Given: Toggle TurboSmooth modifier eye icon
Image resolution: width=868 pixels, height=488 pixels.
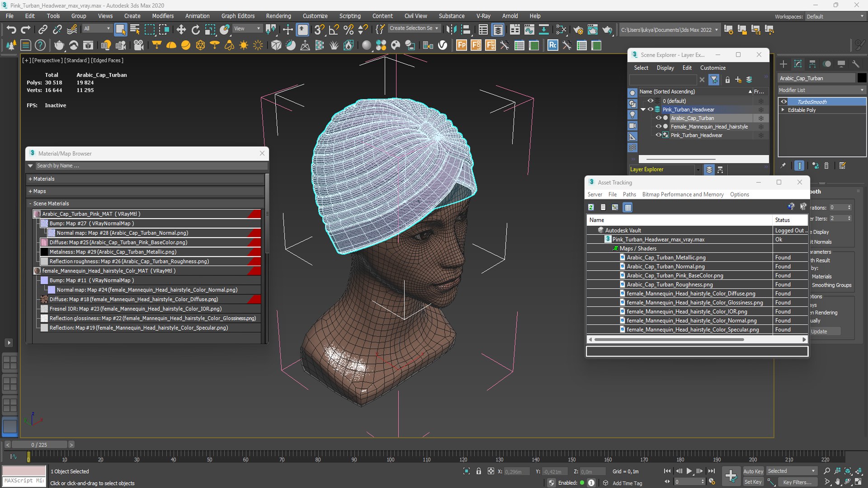Looking at the screenshot, I should coord(784,102).
